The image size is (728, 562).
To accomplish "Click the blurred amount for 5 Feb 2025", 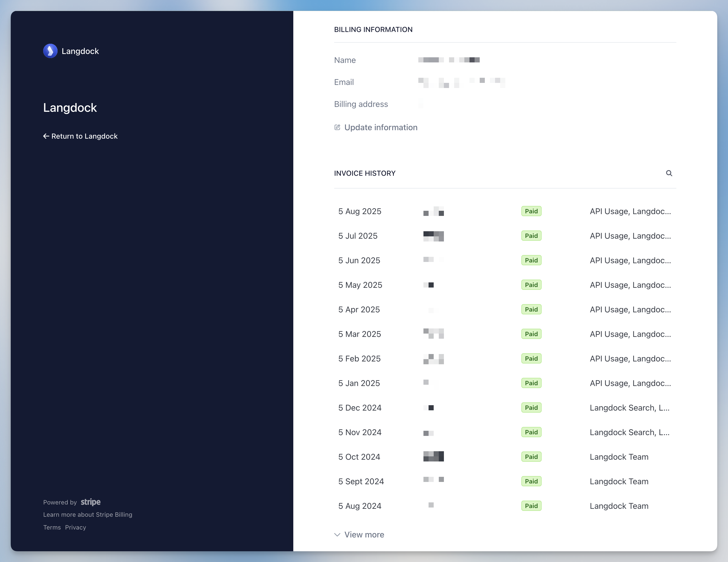I will 434,359.
